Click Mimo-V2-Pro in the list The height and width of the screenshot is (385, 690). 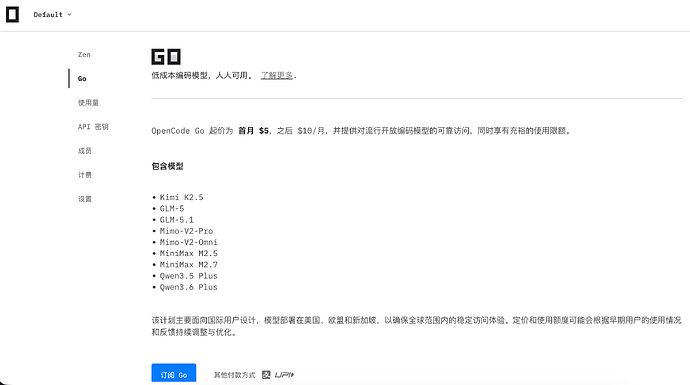[x=186, y=231]
